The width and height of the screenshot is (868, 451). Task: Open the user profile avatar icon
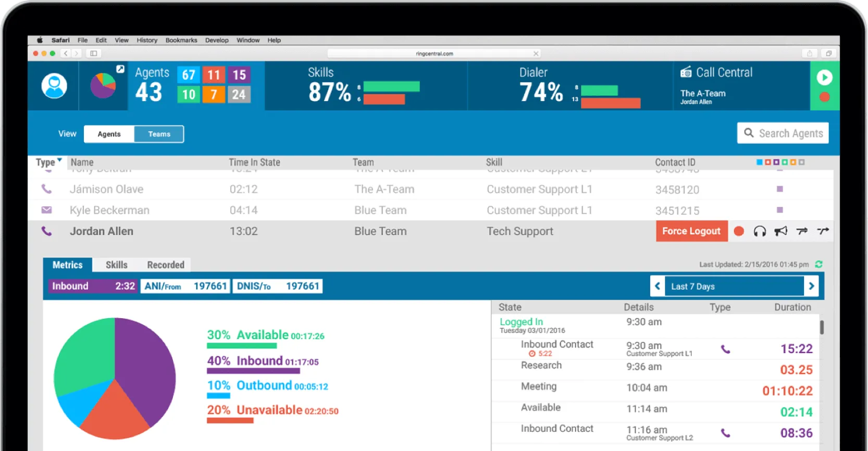[54, 86]
